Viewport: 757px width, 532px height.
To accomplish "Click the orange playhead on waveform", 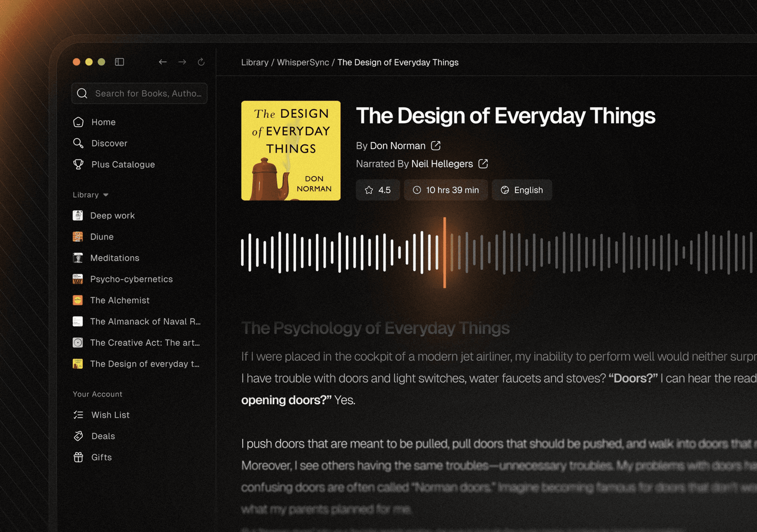I will pyautogui.click(x=444, y=253).
